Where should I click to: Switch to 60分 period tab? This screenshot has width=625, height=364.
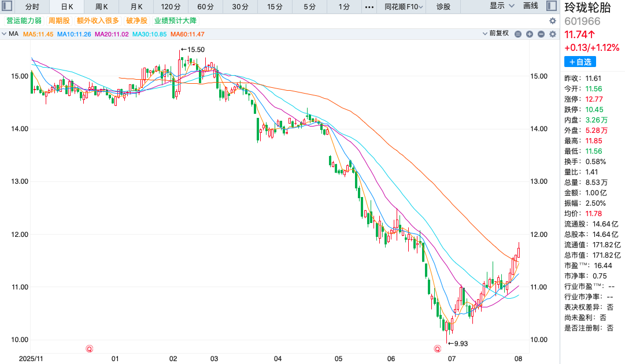click(x=205, y=7)
